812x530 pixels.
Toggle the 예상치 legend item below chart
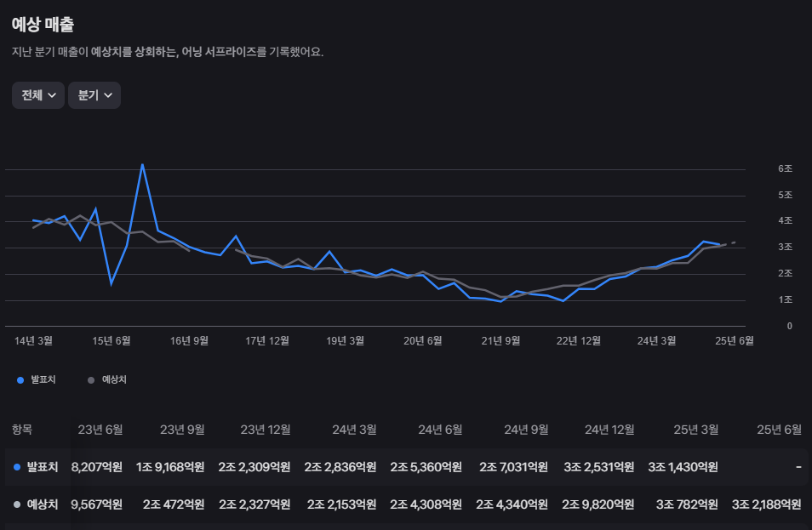pos(107,380)
